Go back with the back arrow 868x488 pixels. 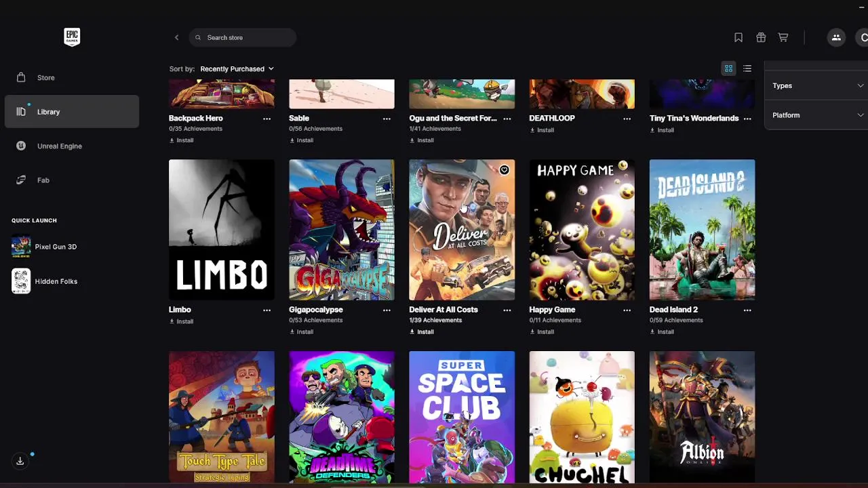[176, 37]
